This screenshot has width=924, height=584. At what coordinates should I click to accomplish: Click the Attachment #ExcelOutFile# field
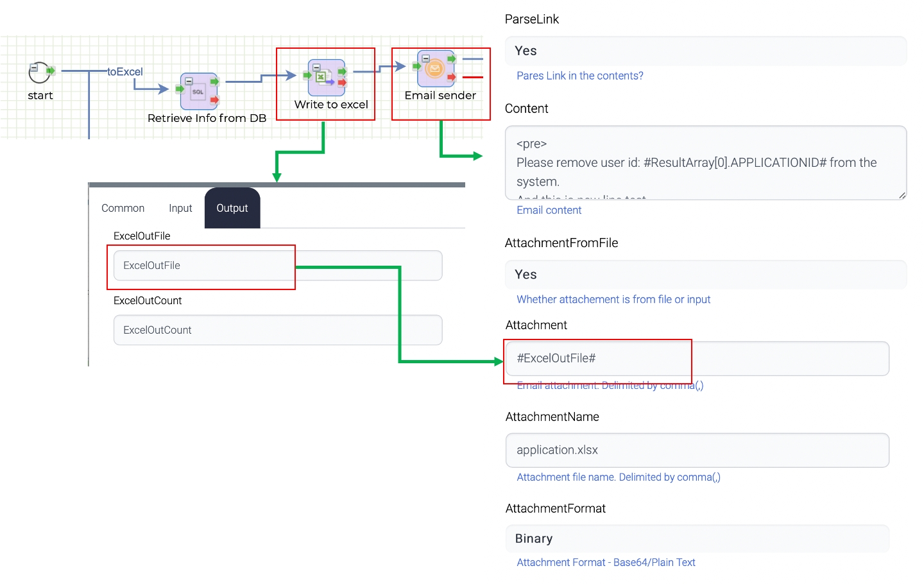(697, 359)
